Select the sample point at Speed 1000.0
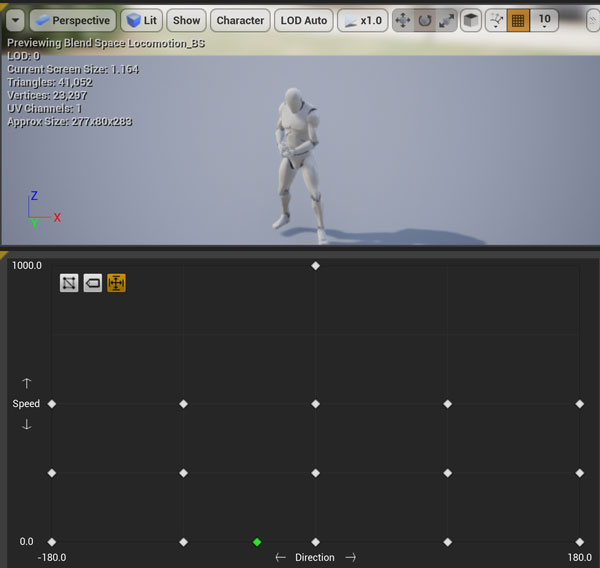600x568 pixels. [x=316, y=266]
